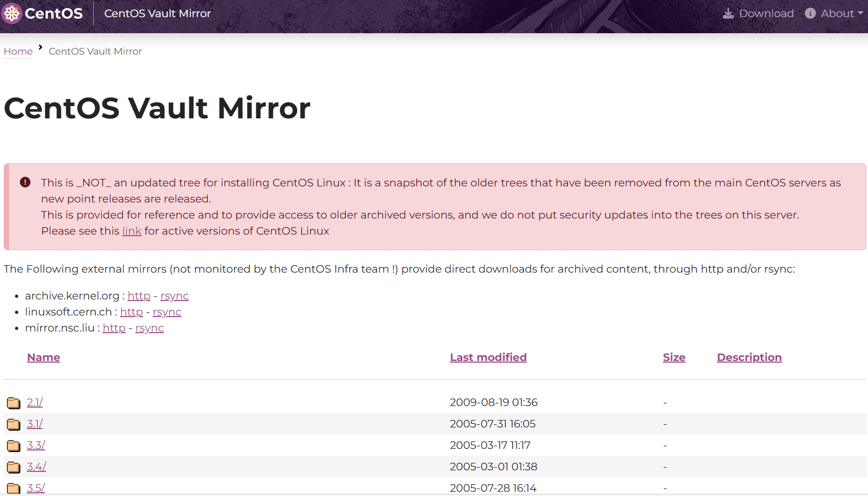Click the date 2009-08-19 01:36
Screen dimensions: 868x496
pyautogui.click(x=493, y=402)
